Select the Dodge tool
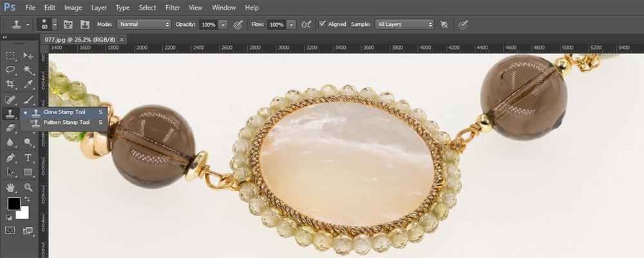The height and width of the screenshot is (258, 644). (28, 143)
